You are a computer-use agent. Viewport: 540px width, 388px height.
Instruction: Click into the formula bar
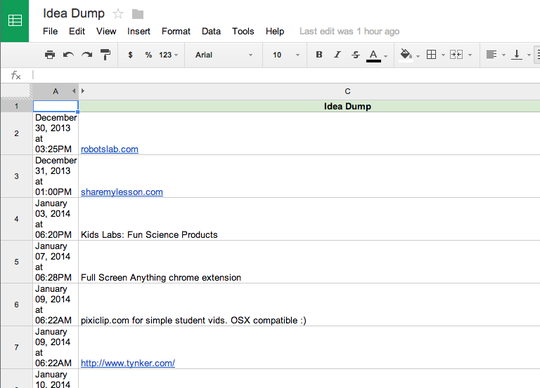coord(286,75)
